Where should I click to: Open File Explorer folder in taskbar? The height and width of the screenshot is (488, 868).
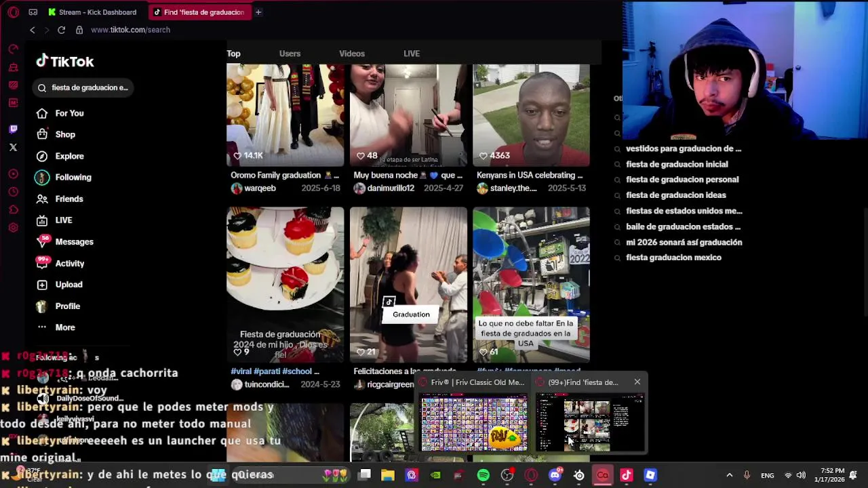click(388, 475)
